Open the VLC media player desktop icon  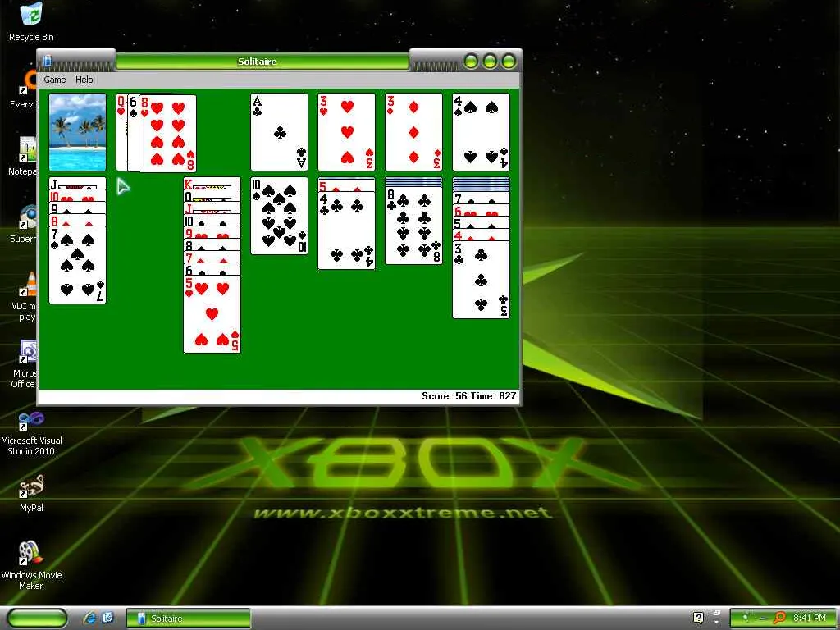click(24, 296)
